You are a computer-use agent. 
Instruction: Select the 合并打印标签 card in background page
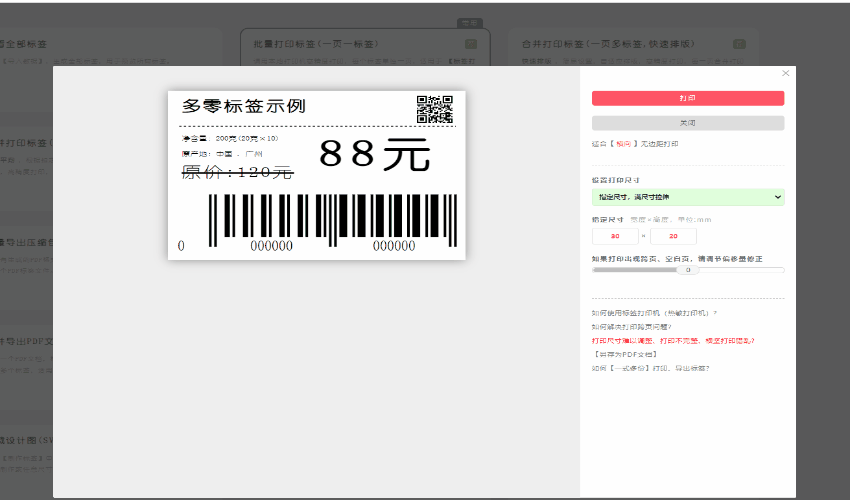[633, 47]
